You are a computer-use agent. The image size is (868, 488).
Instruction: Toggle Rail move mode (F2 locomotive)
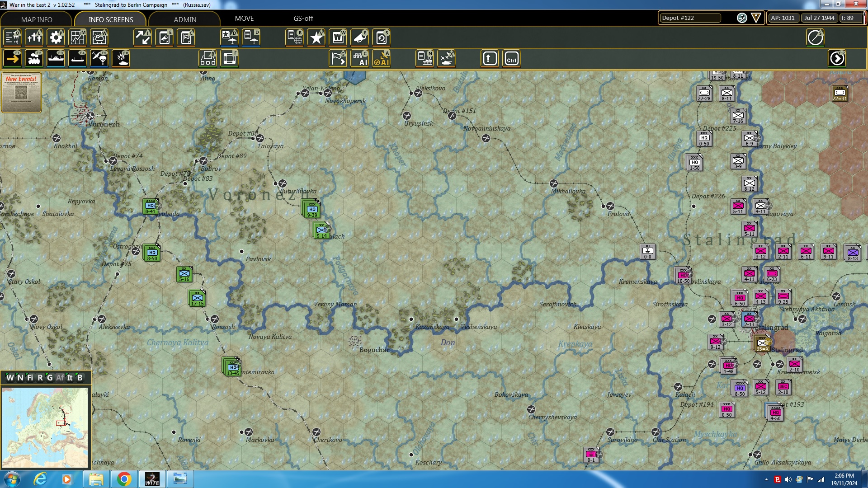pyautogui.click(x=34, y=58)
